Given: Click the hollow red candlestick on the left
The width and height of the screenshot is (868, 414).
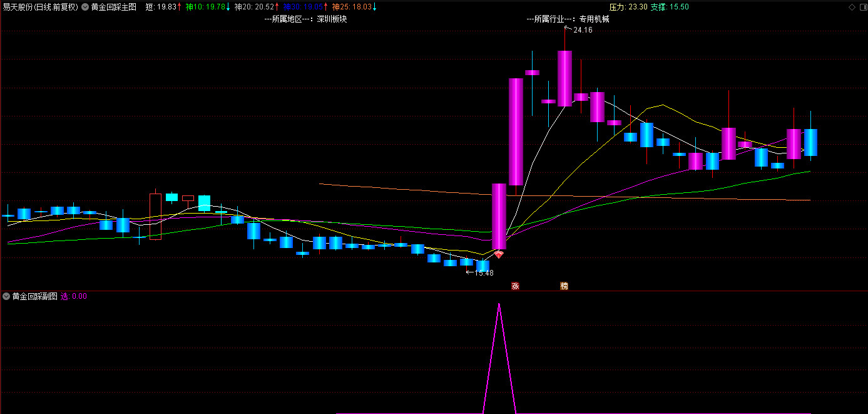Looking at the screenshot, I should (155, 216).
